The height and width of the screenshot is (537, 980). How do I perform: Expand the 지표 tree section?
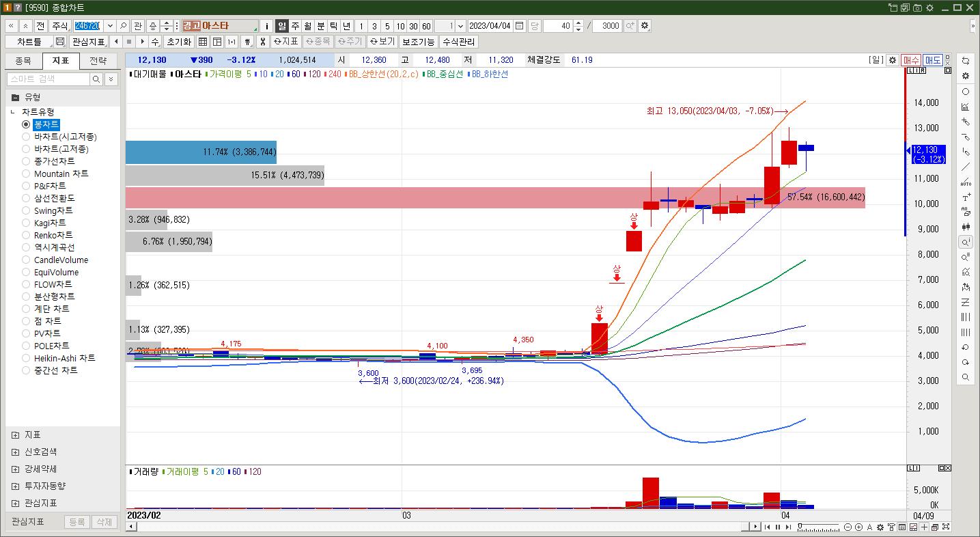click(16, 435)
